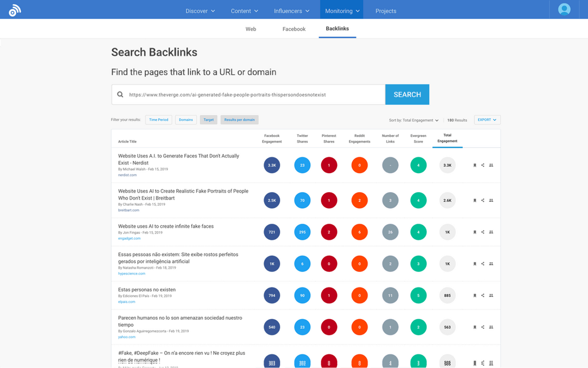Open the engadget.com domain link
588x368 pixels.
[x=129, y=239]
